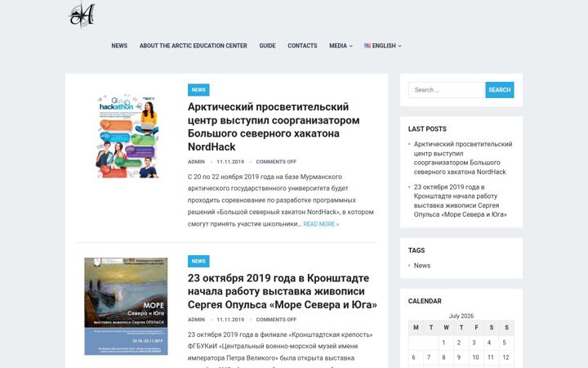This screenshot has width=588, height=368.
Task: Click into the Search input field
Action: click(447, 90)
